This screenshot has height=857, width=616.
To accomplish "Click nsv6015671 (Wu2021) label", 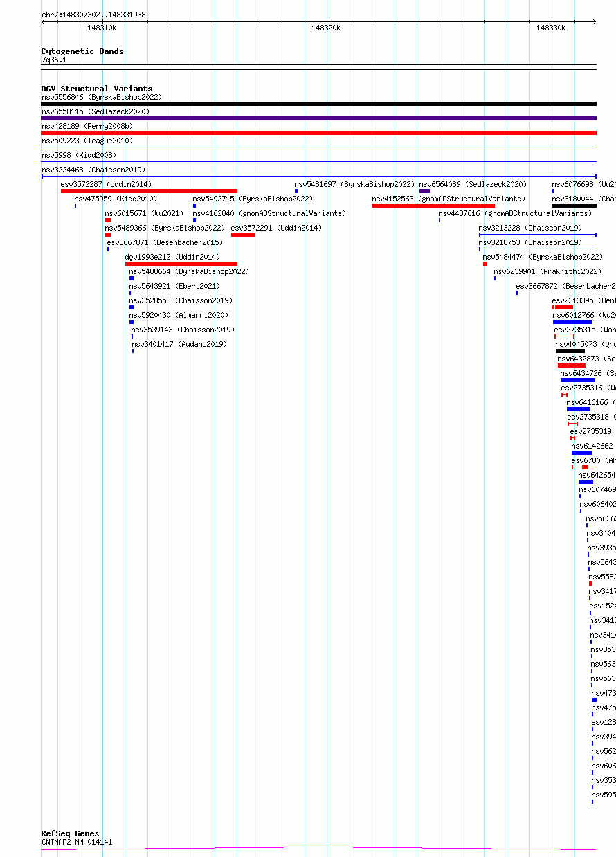I will click(144, 213).
